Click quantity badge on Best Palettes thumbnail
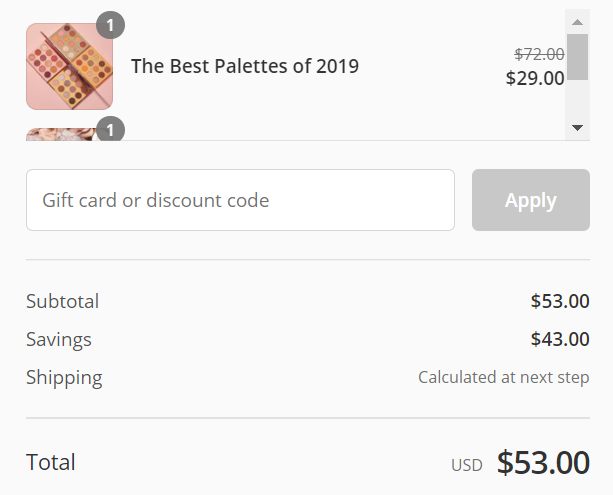This screenshot has width=613, height=495. (111, 25)
